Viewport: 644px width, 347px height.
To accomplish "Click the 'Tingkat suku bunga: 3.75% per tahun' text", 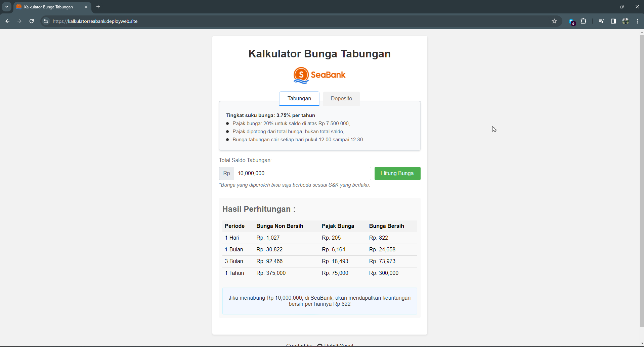I will (x=270, y=115).
